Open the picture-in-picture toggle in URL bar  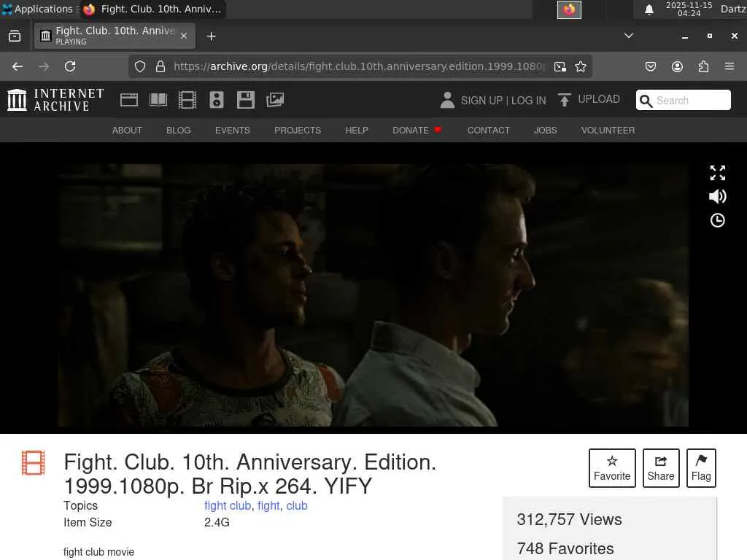[x=560, y=66]
